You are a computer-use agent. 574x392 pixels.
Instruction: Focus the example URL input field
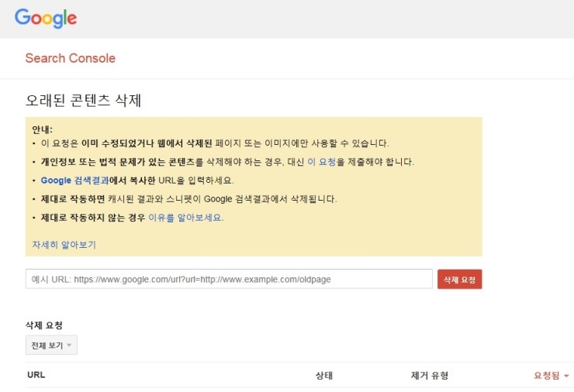pos(229,279)
